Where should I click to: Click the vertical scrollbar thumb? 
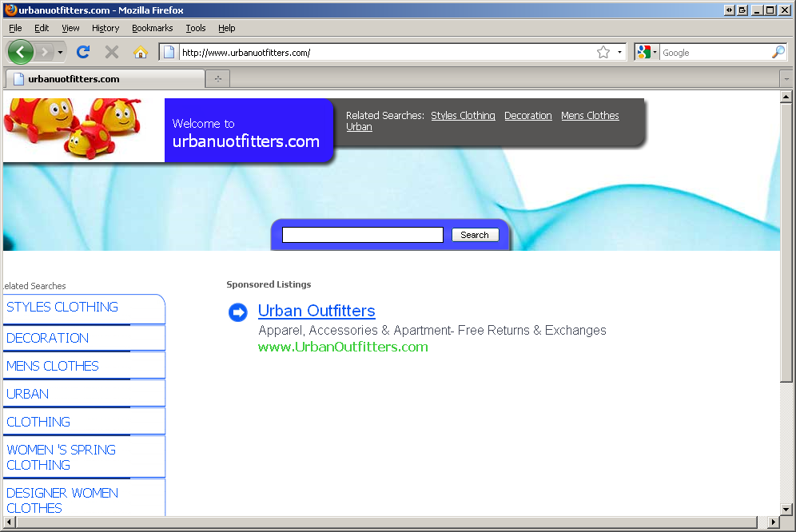(786, 242)
